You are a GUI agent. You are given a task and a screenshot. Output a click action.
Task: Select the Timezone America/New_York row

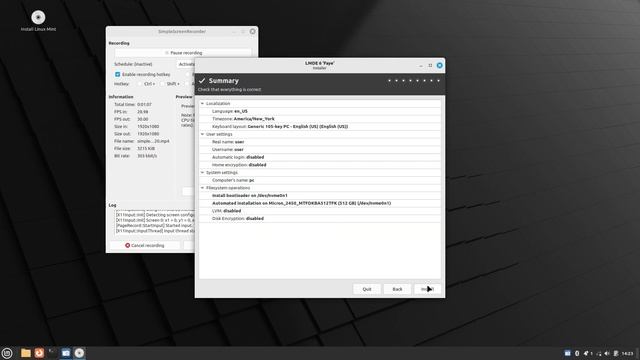click(320, 119)
